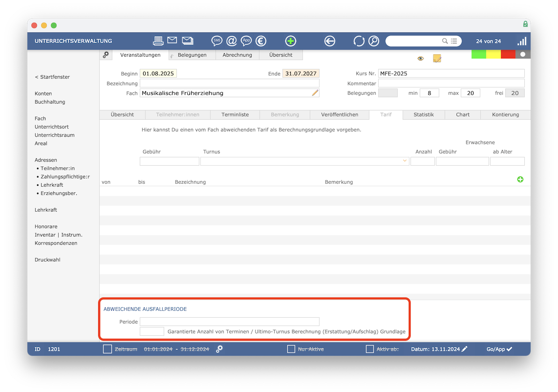Return to Startfenster
The height and width of the screenshot is (392, 558).
click(x=52, y=77)
